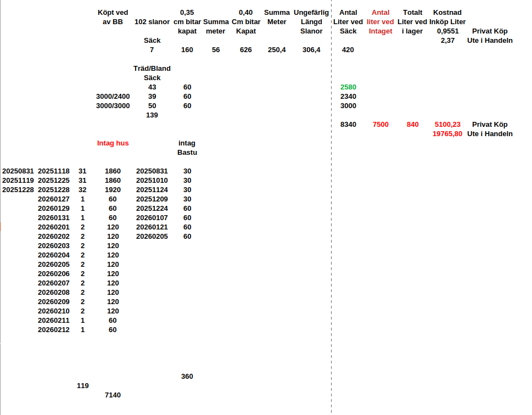This screenshot has height=415, width=532.
Task: Click the 360 sauna total cell
Action: tap(187, 377)
